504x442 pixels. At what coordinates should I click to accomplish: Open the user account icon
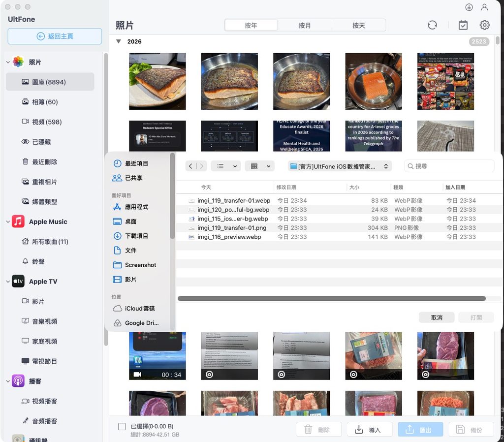[484, 7]
